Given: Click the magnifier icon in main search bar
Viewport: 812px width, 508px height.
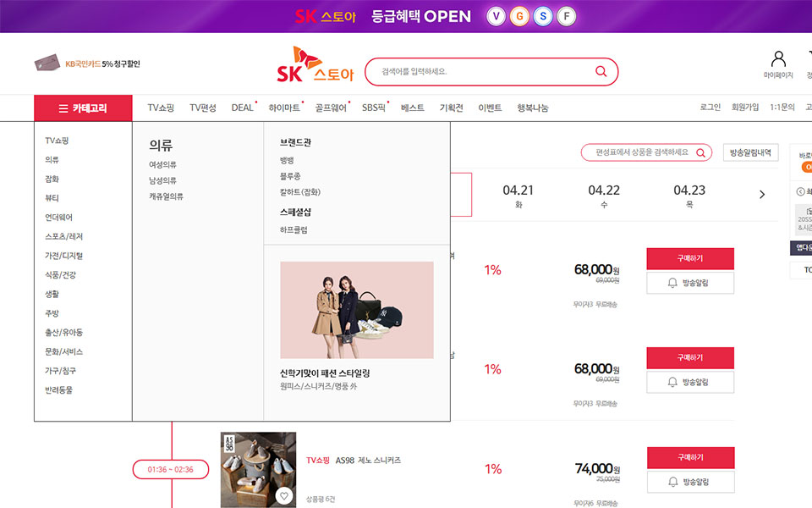Looking at the screenshot, I should pos(601,71).
